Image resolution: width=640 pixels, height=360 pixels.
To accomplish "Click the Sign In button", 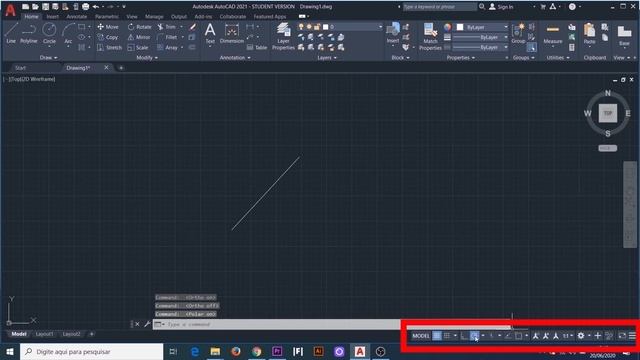I will coord(502,7).
